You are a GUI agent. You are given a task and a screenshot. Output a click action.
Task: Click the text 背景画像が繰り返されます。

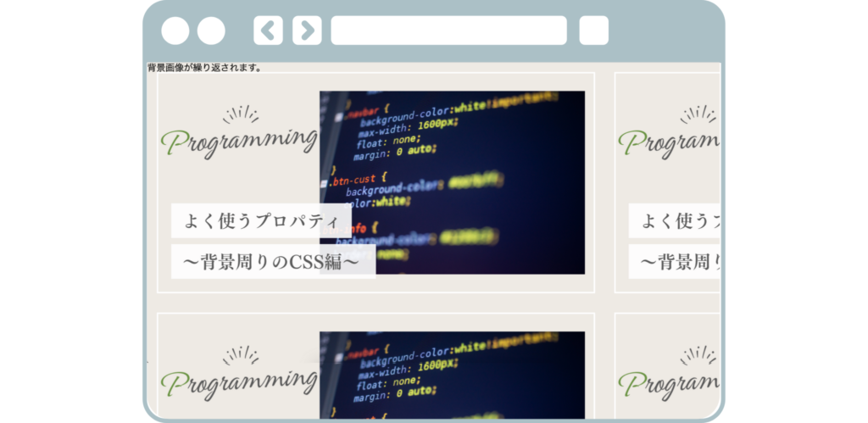coord(205,68)
